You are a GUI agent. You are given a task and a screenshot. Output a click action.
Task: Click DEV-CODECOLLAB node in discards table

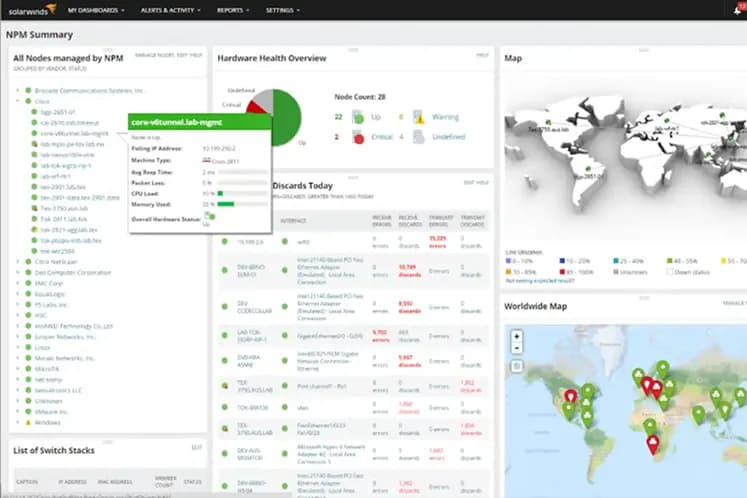pyautogui.click(x=254, y=307)
